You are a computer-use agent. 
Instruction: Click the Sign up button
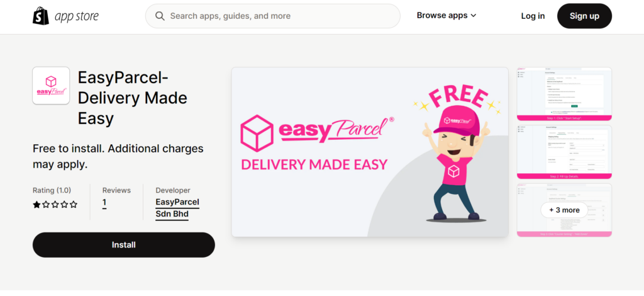click(x=584, y=16)
